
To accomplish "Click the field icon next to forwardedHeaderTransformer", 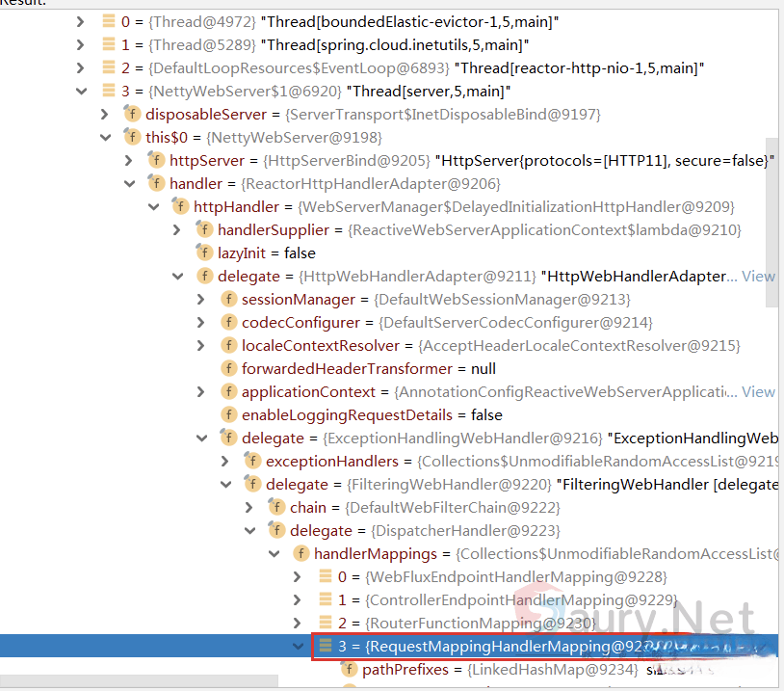I will (228, 369).
